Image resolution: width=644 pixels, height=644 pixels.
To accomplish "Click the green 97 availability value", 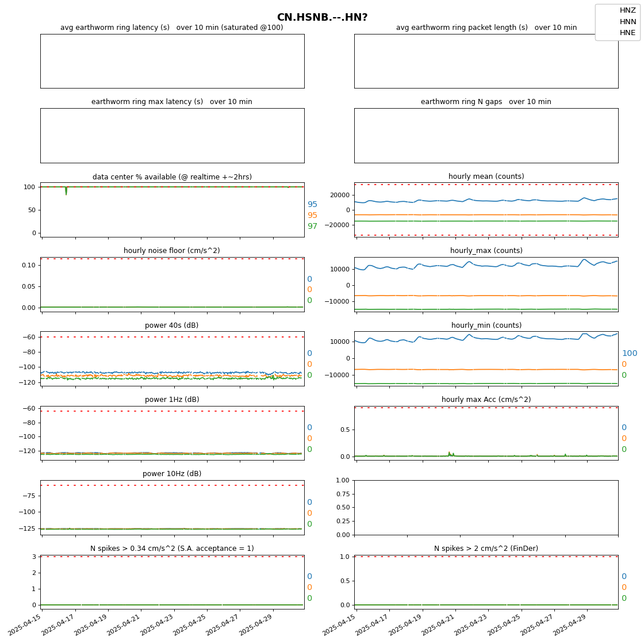I will click(312, 226).
